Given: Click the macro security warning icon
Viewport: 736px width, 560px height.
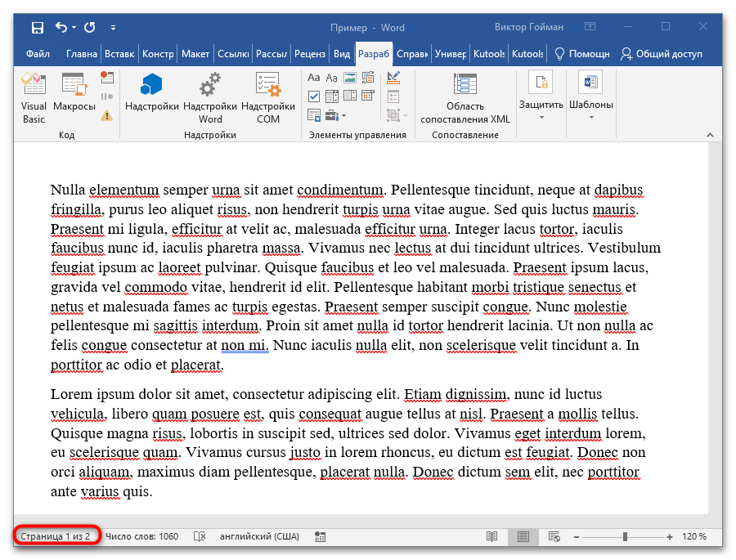Looking at the screenshot, I should tap(106, 115).
